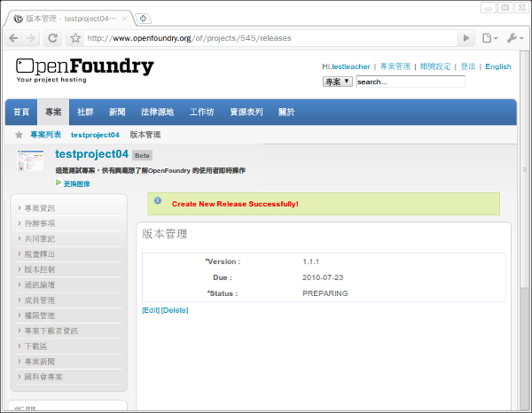The image size is (532, 413).
Task: Click the OpenFoundry logo
Action: (x=85, y=70)
